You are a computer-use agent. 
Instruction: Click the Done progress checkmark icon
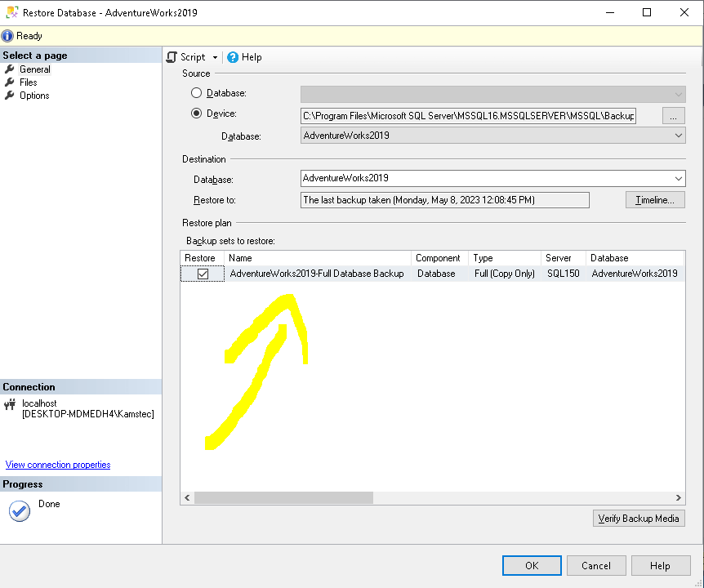point(20,510)
